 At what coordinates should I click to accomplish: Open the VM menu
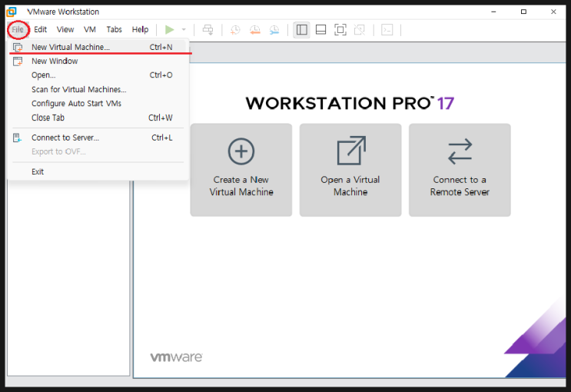tap(90, 29)
